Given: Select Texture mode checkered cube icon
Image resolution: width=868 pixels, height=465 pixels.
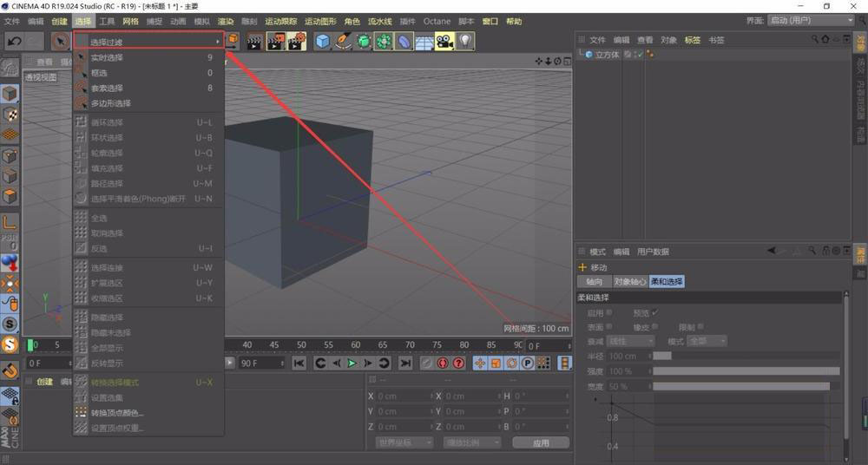Looking at the screenshot, I should tap(10, 115).
